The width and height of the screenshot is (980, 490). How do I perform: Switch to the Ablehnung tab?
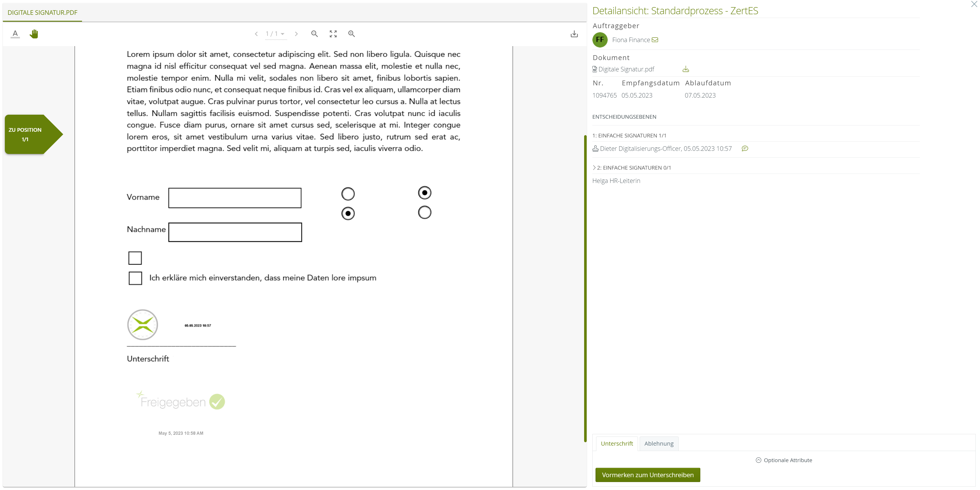(x=659, y=443)
